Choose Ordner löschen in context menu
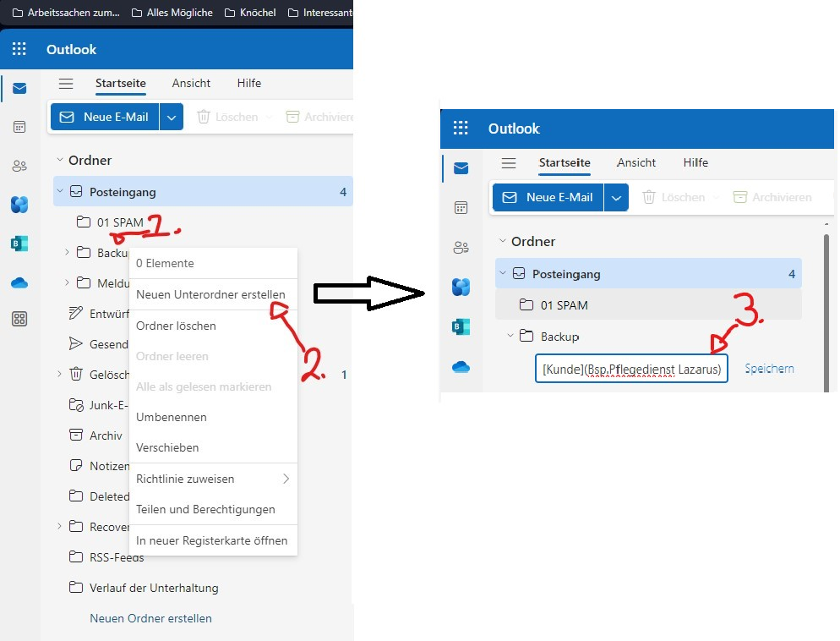The image size is (840, 641). [x=176, y=326]
